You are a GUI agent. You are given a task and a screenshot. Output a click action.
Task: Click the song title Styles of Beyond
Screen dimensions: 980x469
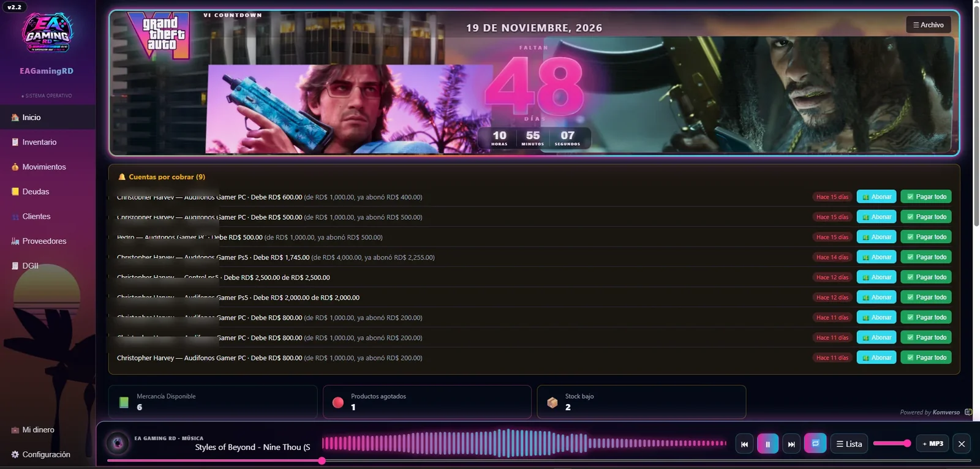point(252,447)
